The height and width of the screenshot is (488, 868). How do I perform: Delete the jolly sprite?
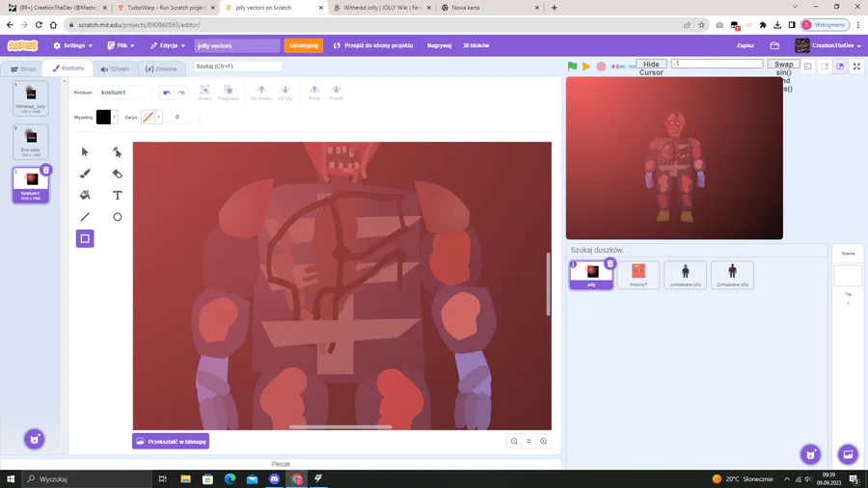tap(610, 263)
